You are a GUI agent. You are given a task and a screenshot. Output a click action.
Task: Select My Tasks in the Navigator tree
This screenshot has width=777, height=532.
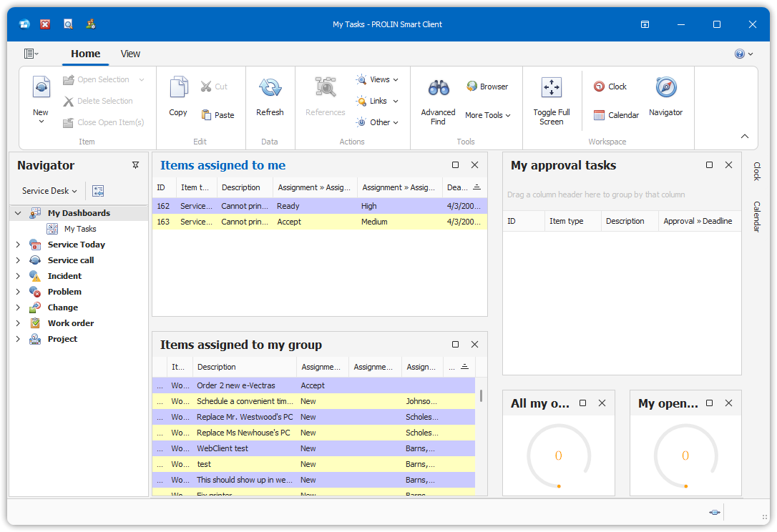(80, 229)
